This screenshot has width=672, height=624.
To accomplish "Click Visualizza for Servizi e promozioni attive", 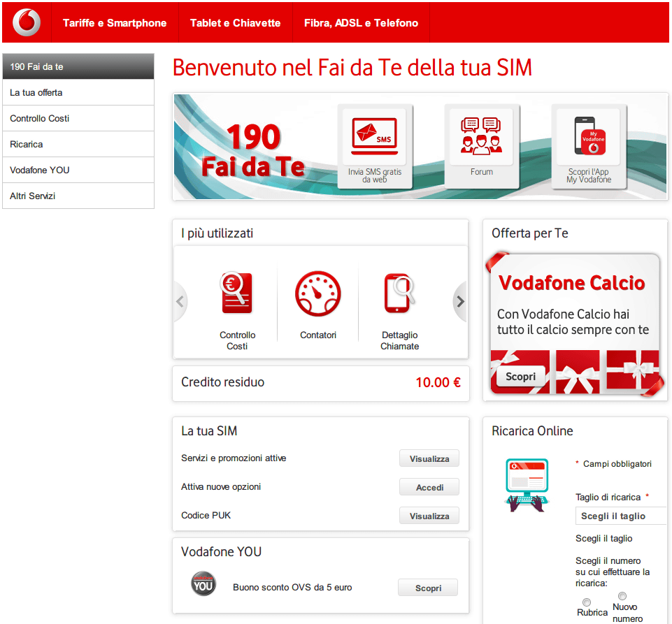I will pyautogui.click(x=429, y=458).
